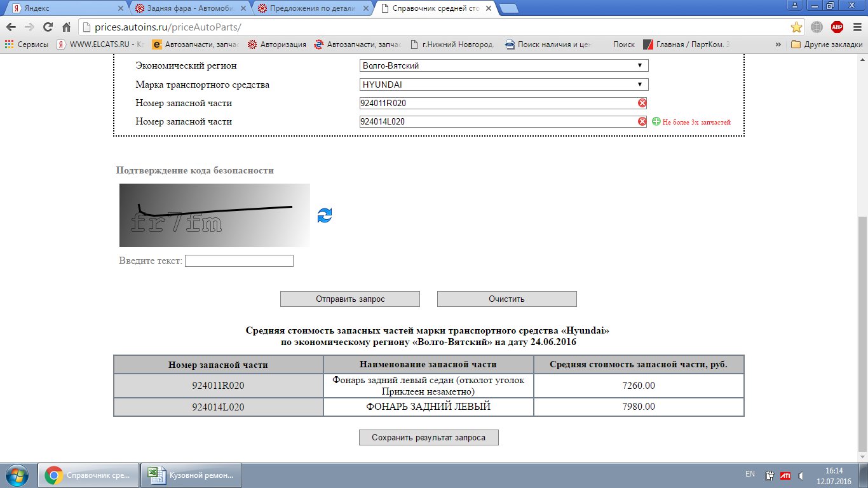Open the Поиск наличия и цен bookmark
This screenshot has width=868, height=488.
[x=548, y=44]
